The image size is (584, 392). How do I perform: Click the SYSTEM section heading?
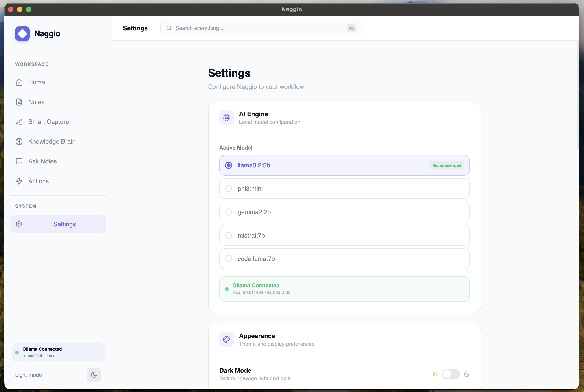pos(26,206)
